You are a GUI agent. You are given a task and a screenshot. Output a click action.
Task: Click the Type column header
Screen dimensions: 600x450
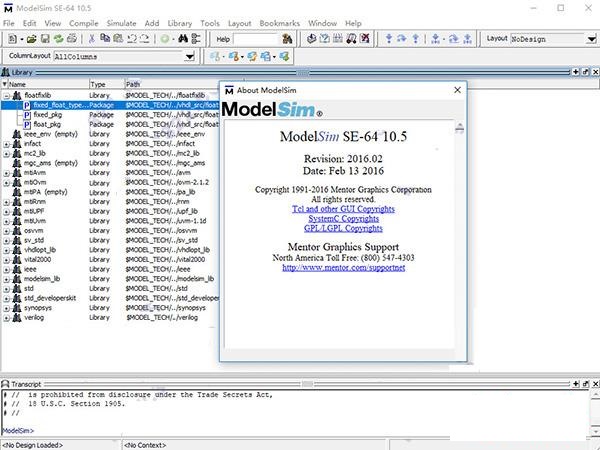coord(106,84)
